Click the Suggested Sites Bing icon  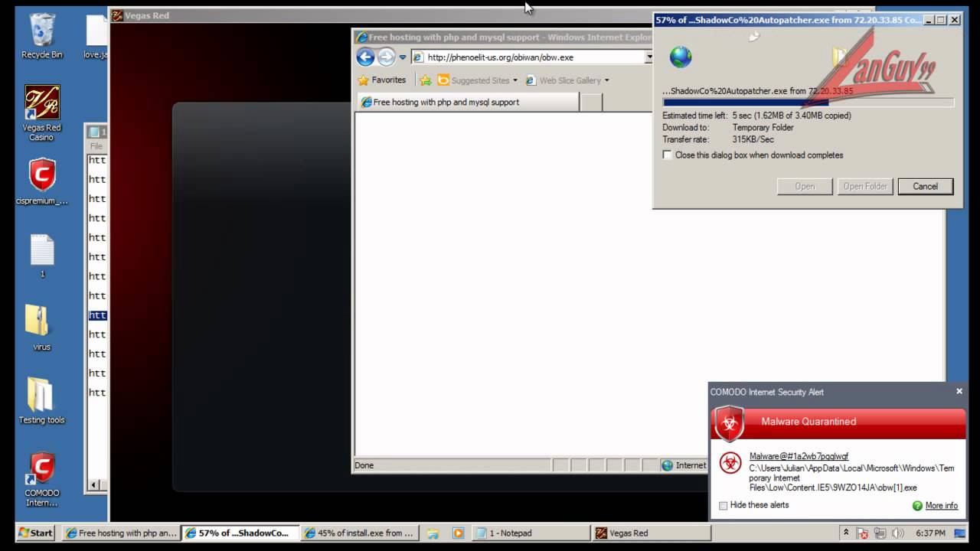[x=443, y=80]
